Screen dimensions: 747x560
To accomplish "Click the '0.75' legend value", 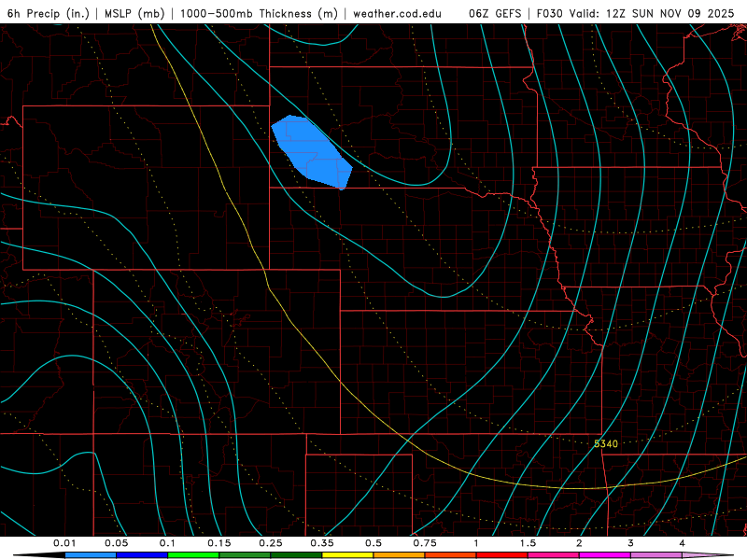I will [425, 543].
